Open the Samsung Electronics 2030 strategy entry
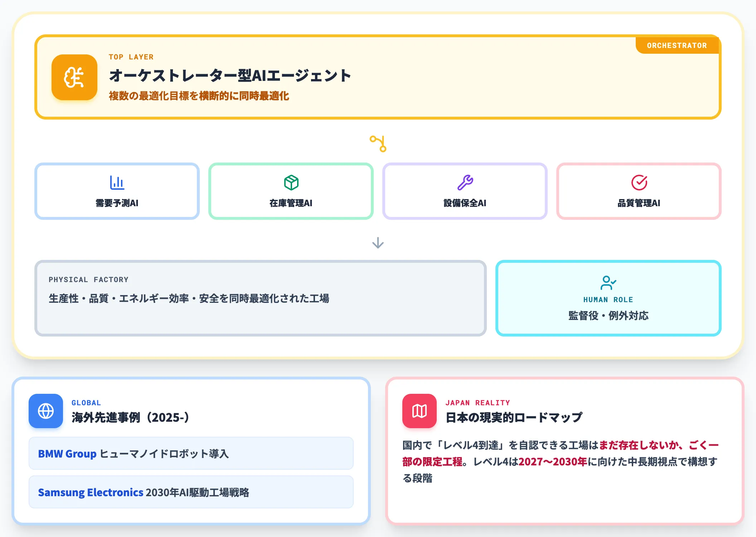Screen dimensions: 756x537 pyautogui.click(x=191, y=492)
